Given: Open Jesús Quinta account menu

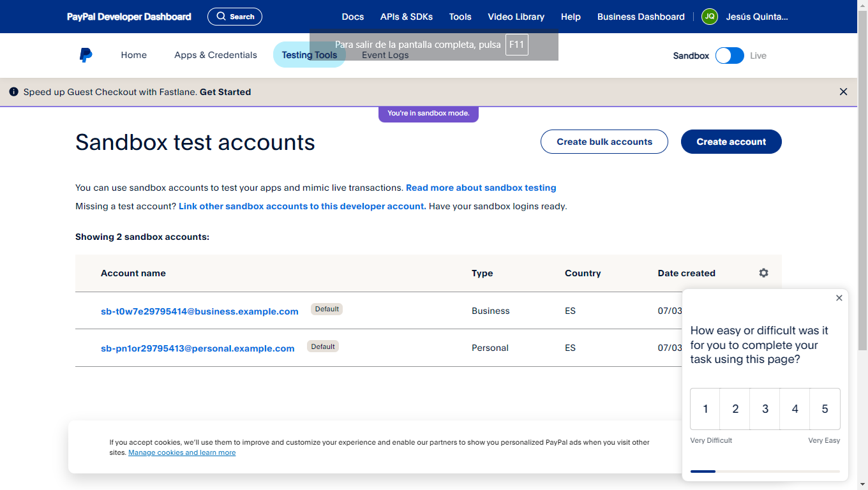Looking at the screenshot, I should [x=757, y=17].
